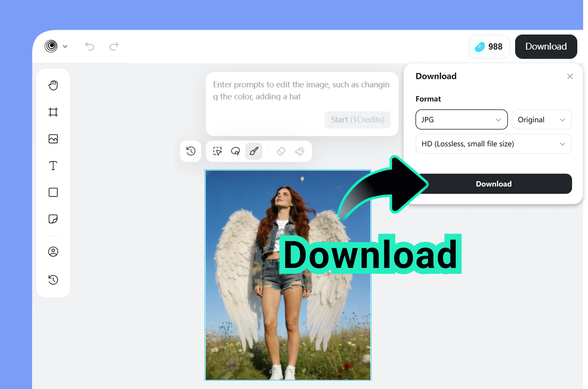Viewport: 588px width, 389px height.
Task: Click the Download button in the panel
Action: 493,184
